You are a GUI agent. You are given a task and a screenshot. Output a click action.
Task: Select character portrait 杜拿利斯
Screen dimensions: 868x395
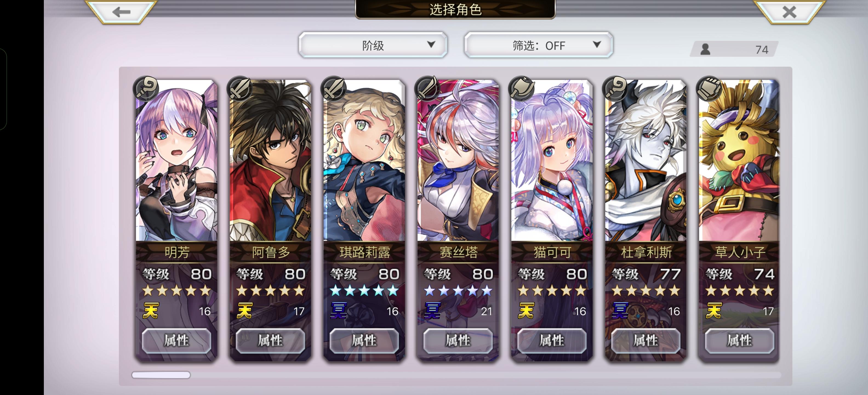click(x=646, y=160)
